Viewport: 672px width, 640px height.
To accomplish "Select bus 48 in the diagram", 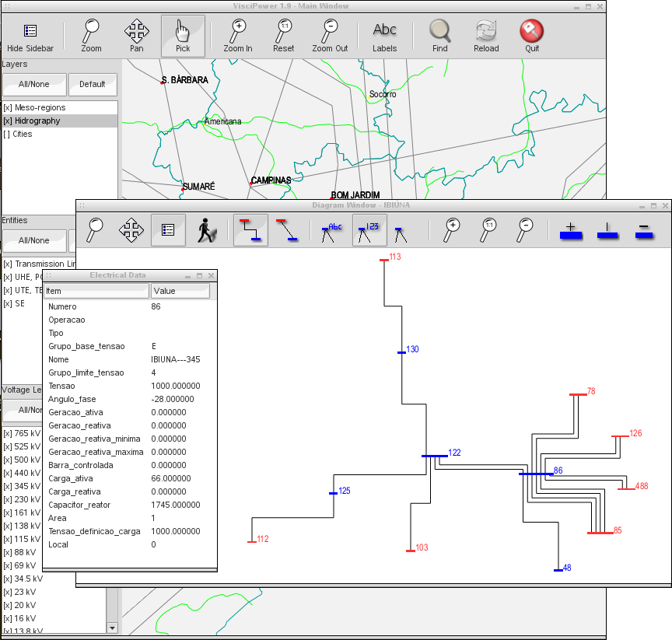I will [558, 570].
